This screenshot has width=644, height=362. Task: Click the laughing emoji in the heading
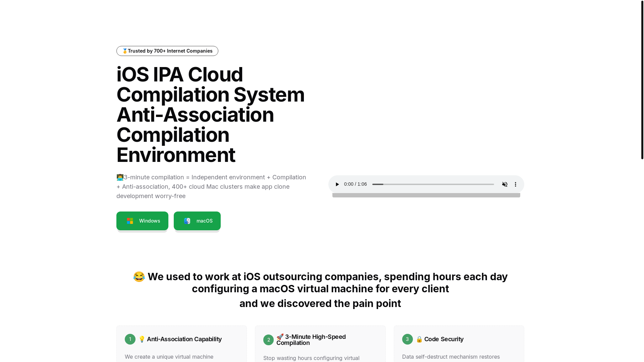[139, 277]
